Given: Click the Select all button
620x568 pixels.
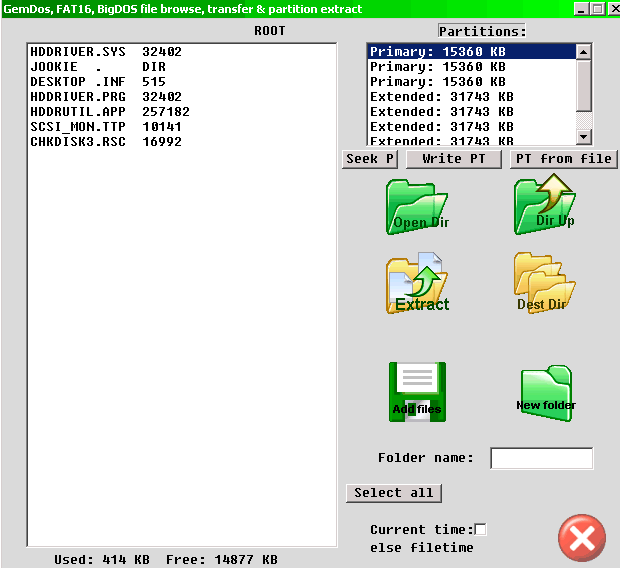Looking at the screenshot, I should pyautogui.click(x=394, y=493).
